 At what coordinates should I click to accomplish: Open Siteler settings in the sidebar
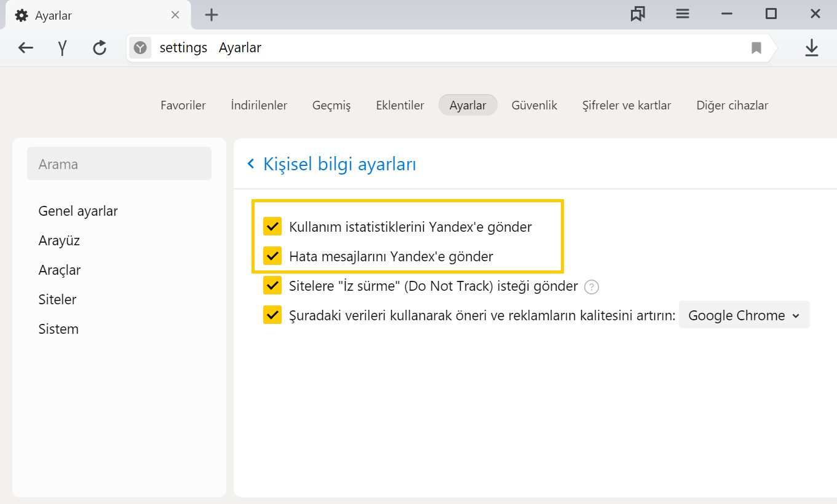[x=57, y=299]
